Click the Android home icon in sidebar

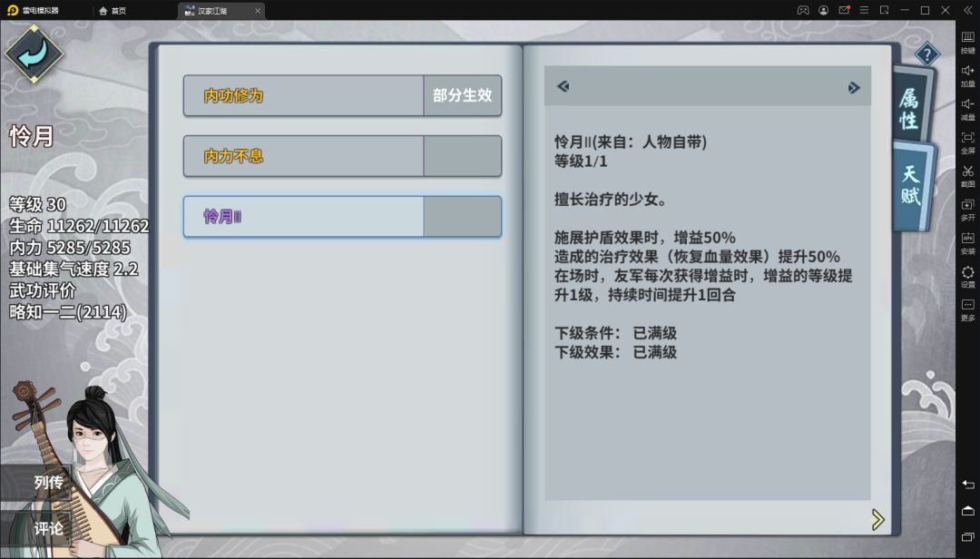[967, 510]
